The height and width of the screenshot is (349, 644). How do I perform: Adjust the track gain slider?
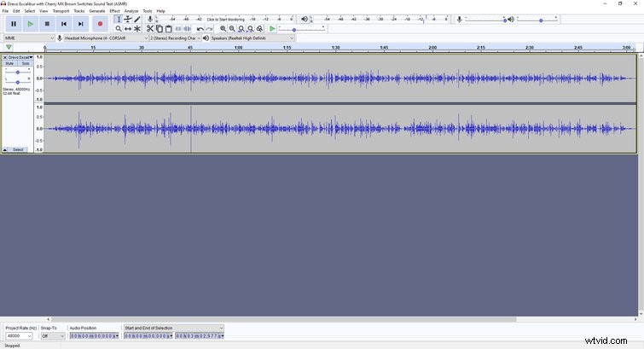pos(18,73)
